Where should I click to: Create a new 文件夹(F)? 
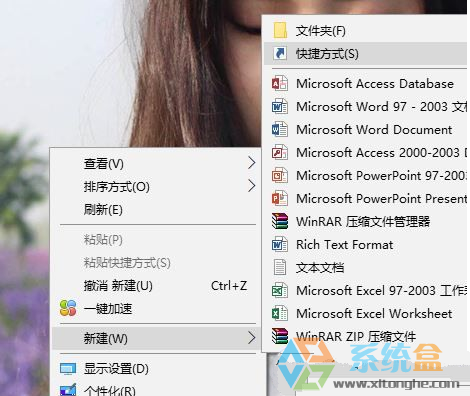(365, 31)
